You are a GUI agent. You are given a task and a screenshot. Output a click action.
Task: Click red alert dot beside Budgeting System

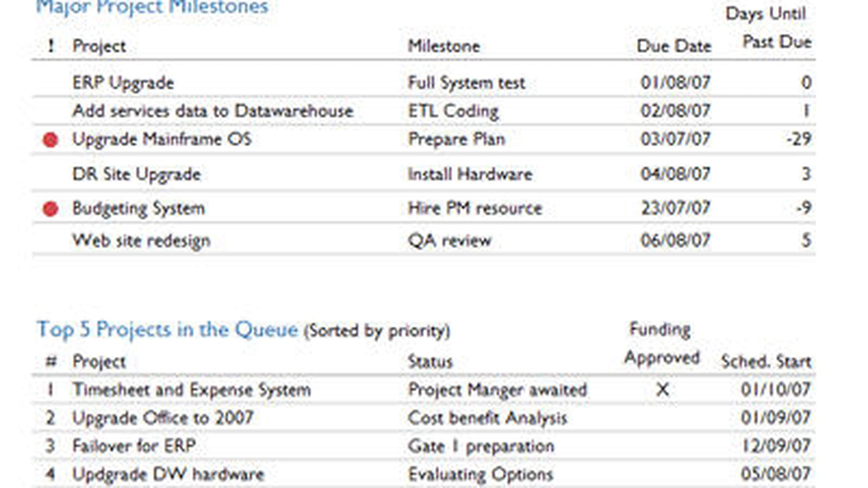50,209
